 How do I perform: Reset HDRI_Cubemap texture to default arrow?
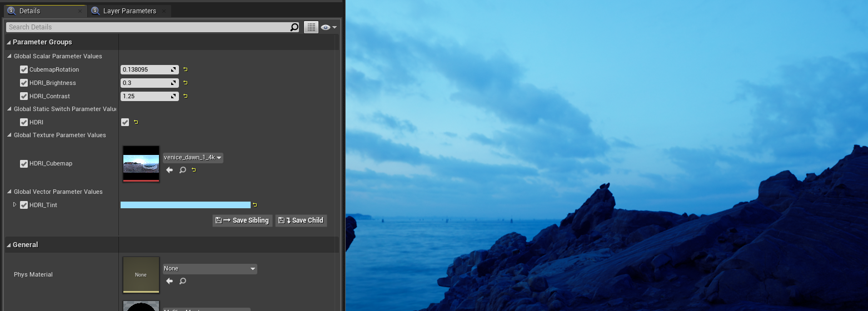(194, 170)
